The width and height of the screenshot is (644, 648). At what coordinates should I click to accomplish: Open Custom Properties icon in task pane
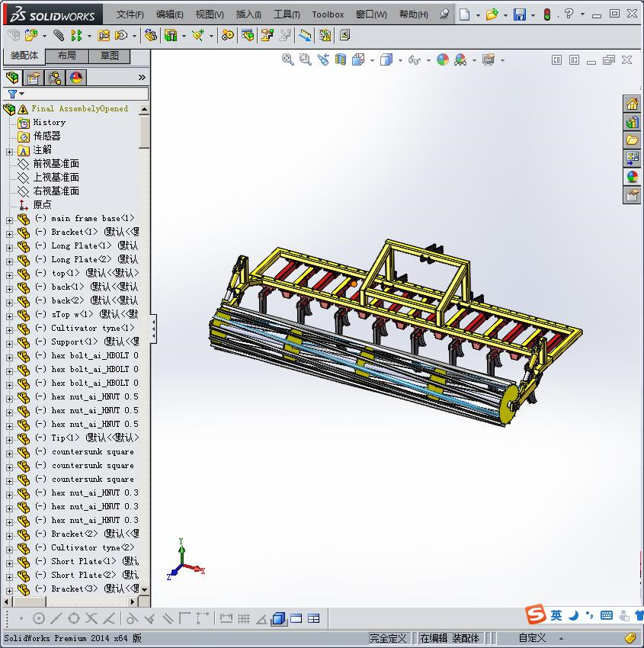pyautogui.click(x=632, y=195)
